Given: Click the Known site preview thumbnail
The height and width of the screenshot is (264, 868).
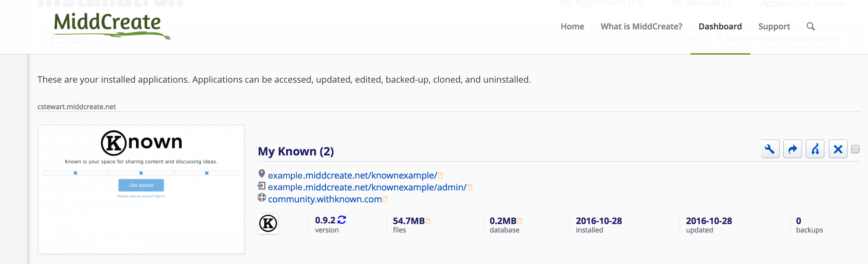Looking at the screenshot, I should [141, 189].
